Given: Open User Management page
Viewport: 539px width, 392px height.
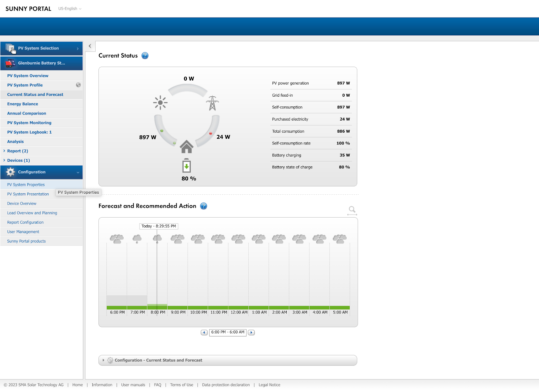Looking at the screenshot, I should [x=23, y=232].
